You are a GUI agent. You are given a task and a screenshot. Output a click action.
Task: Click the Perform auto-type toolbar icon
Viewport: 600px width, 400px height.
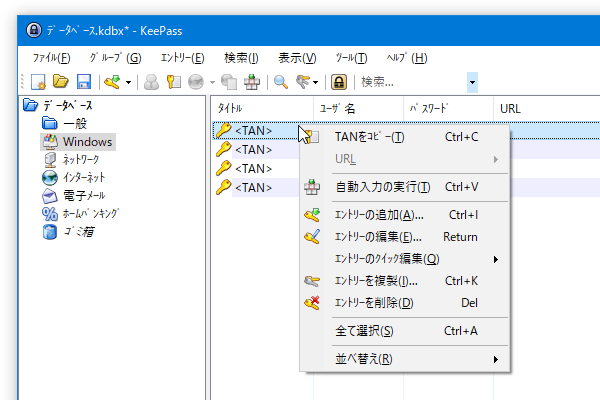(x=252, y=82)
